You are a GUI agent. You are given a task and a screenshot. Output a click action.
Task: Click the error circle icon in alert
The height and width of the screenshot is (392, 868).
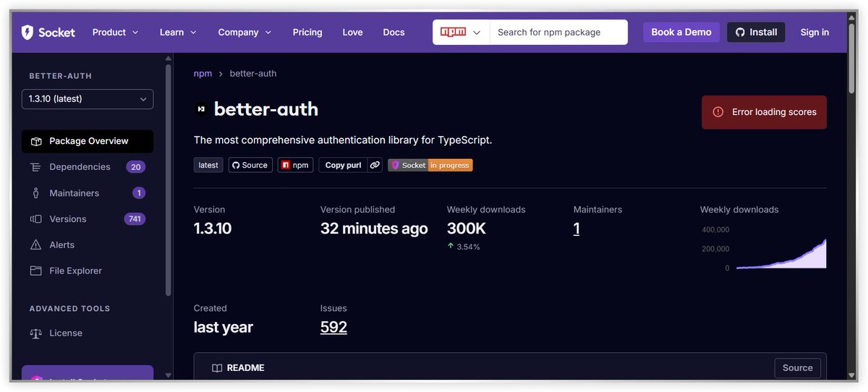(x=718, y=112)
